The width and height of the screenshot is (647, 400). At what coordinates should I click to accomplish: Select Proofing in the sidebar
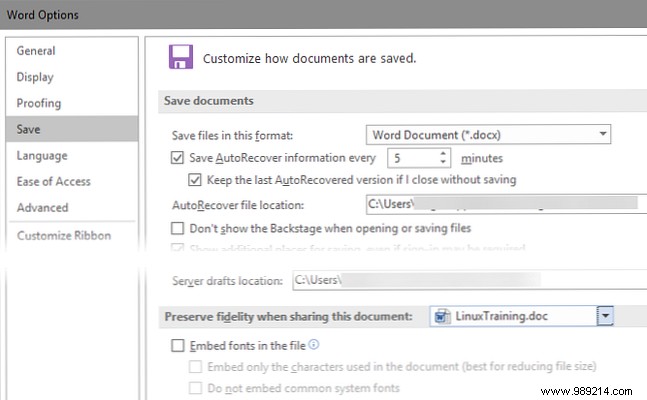tap(39, 103)
